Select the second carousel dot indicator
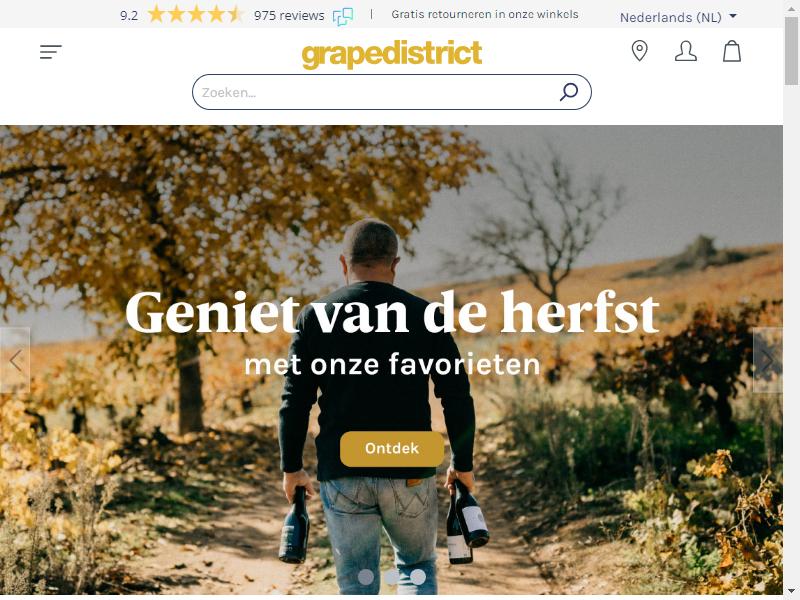The image size is (800, 600). (392, 577)
